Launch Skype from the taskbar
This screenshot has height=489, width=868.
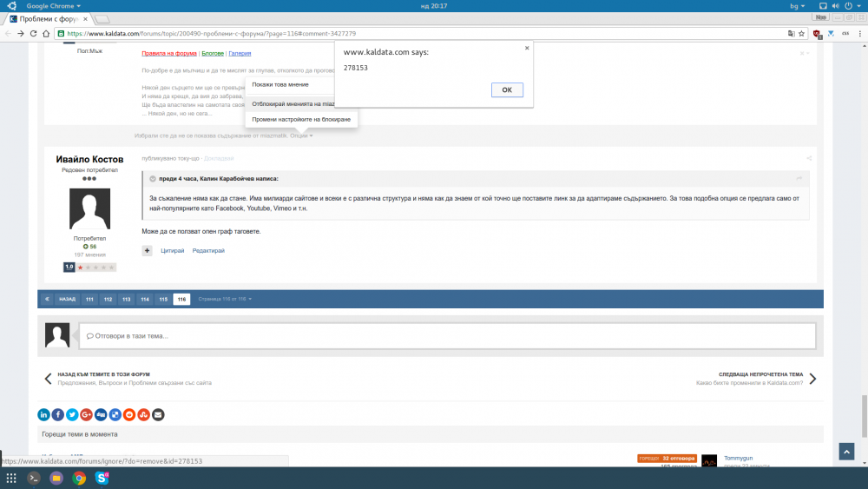coord(102,478)
